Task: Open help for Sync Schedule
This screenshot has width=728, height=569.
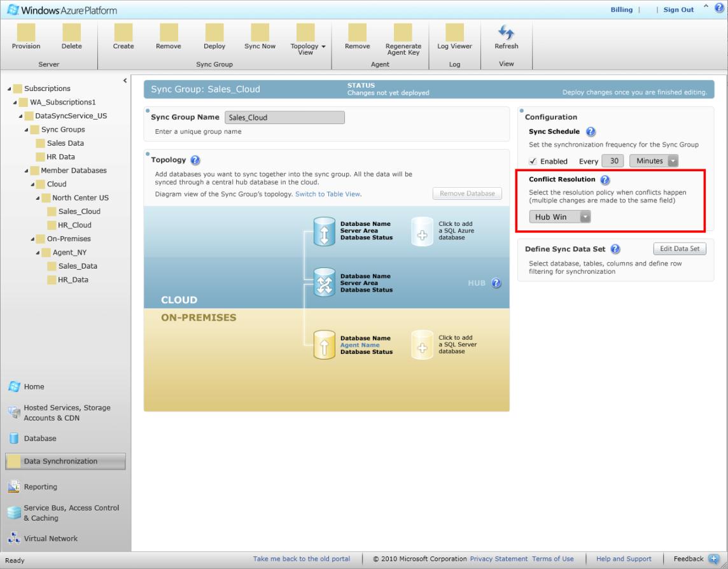Action: point(591,132)
